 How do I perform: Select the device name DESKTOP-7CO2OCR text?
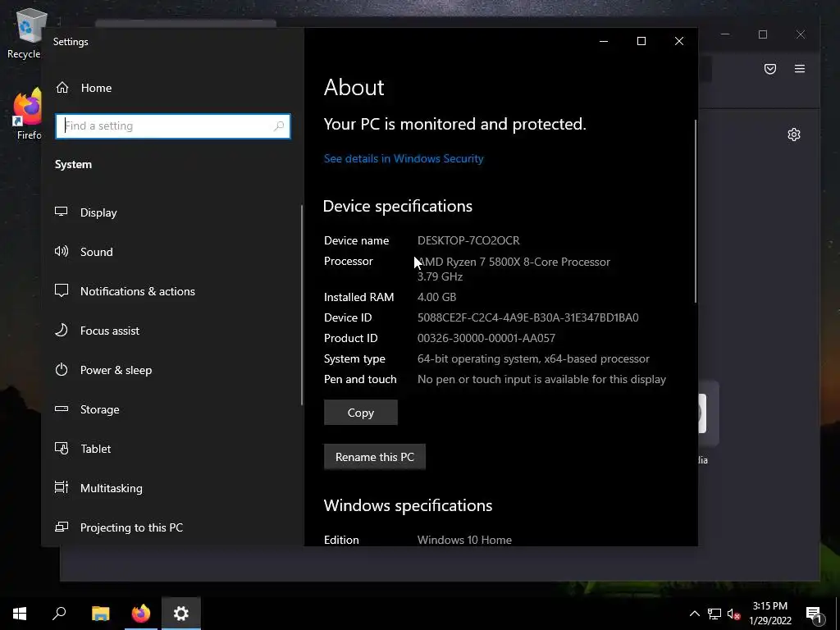click(468, 240)
